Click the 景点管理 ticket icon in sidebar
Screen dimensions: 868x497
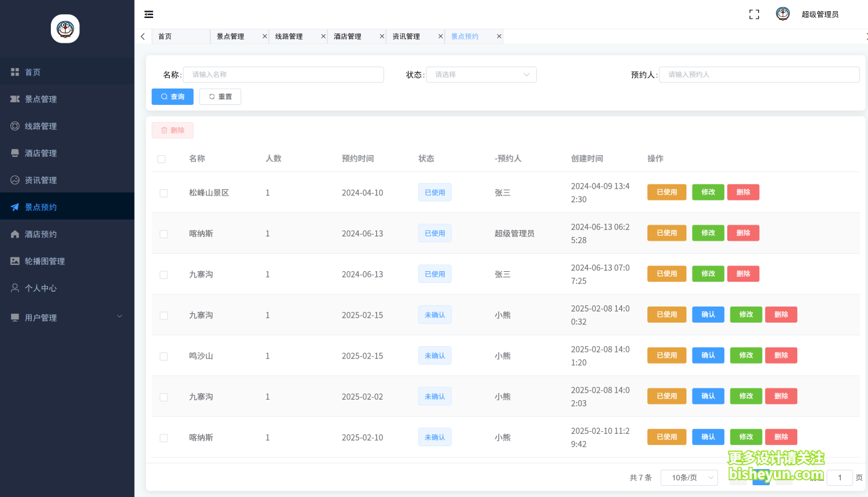pos(15,99)
